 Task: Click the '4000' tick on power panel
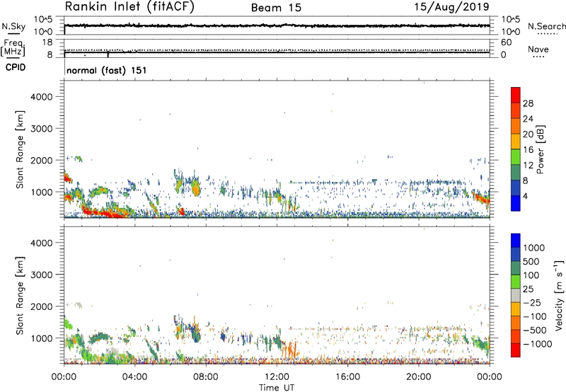coord(42,97)
